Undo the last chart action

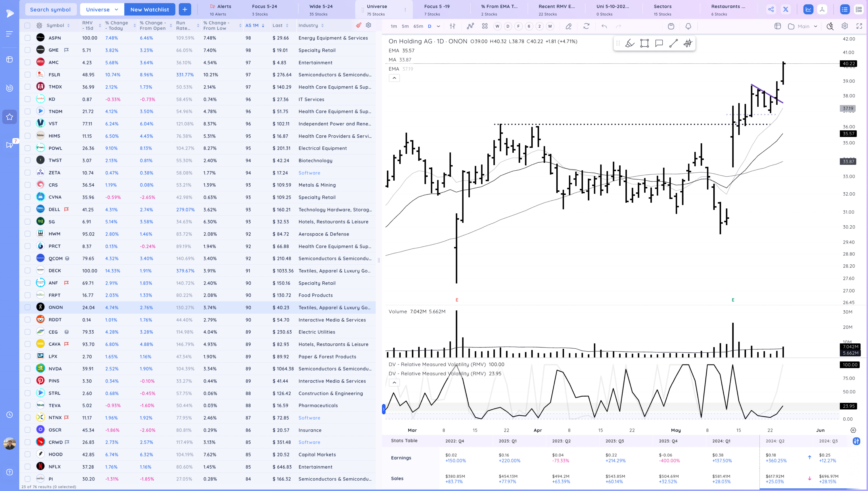point(604,26)
